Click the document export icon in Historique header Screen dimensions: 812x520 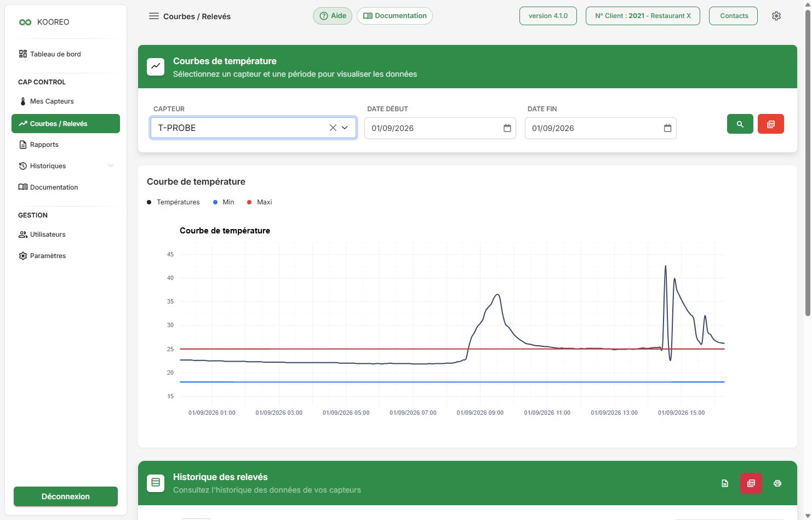pyautogui.click(x=725, y=483)
